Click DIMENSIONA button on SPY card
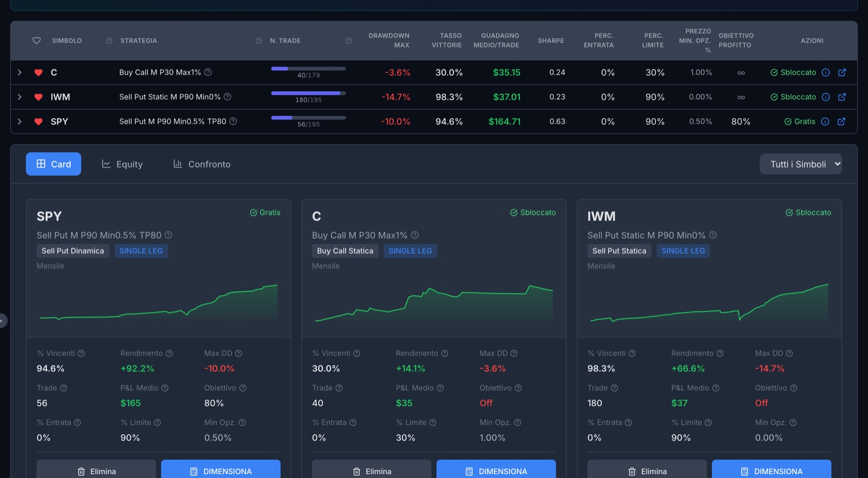This screenshot has width=868, height=478. tap(221, 470)
